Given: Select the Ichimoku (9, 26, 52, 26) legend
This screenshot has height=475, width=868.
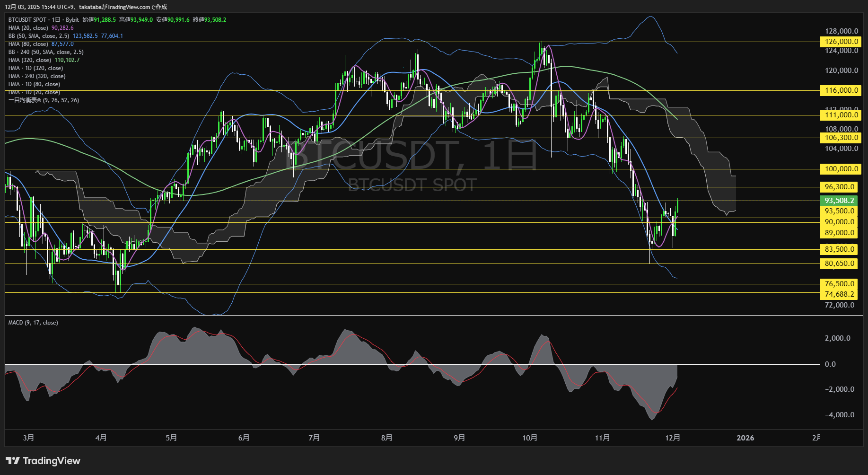Looking at the screenshot, I should [44, 100].
